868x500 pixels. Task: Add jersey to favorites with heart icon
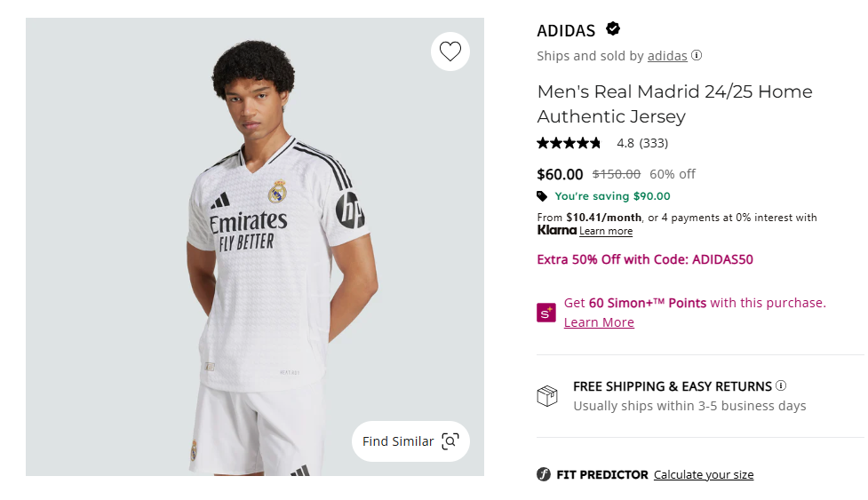pos(450,52)
